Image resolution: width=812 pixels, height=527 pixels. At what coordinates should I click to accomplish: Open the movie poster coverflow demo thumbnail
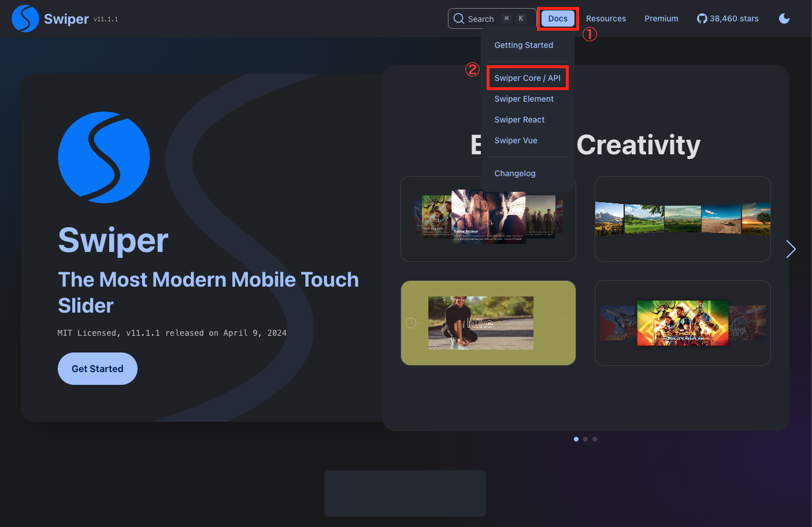488,219
